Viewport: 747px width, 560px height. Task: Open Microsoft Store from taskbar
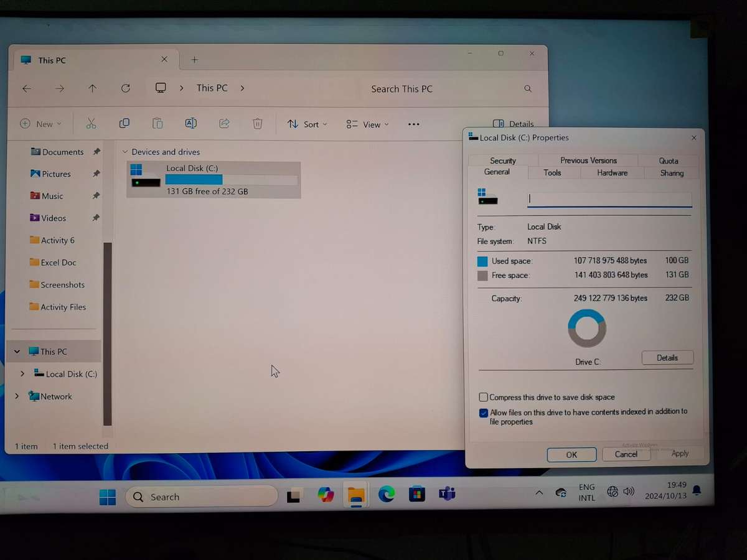point(416,495)
